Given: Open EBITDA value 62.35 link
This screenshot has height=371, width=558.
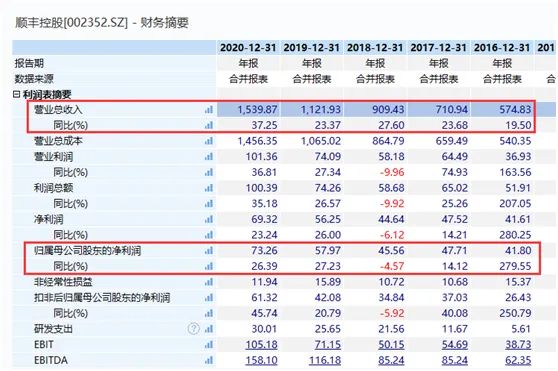Looking at the screenshot, I should point(518,360).
